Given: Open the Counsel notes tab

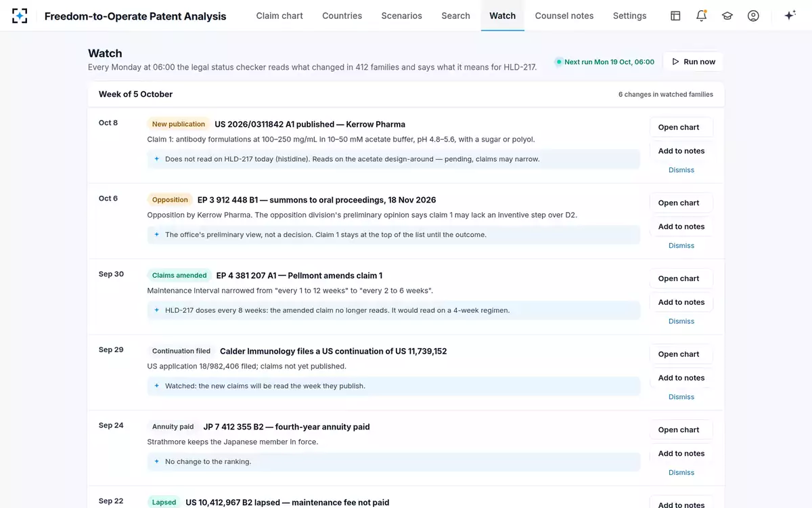Looking at the screenshot, I should [x=564, y=16].
